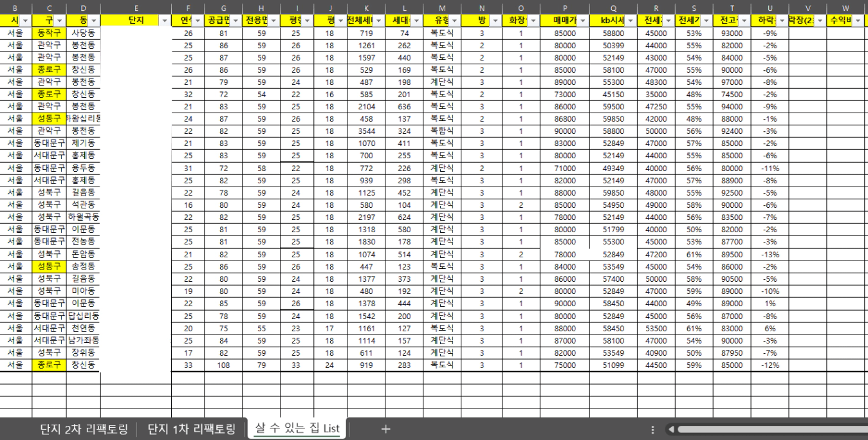
Task: Select the 용두동 cell
Action: pos(83,167)
